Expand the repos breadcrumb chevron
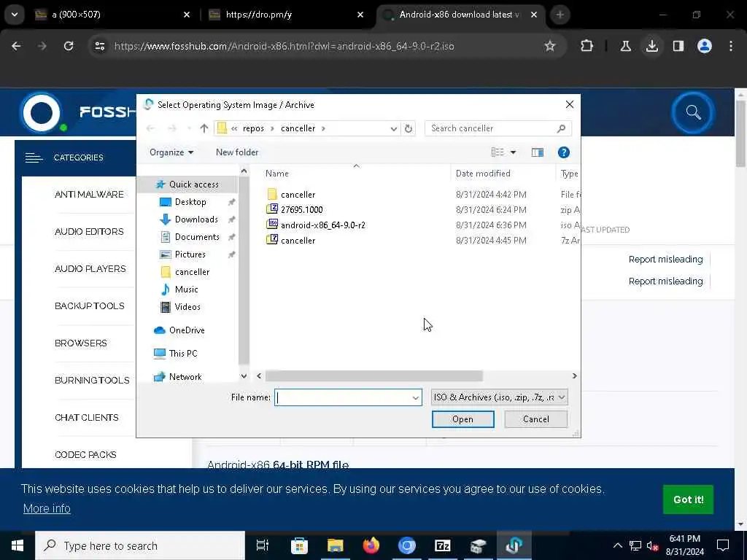The width and height of the screenshot is (747, 560). (x=273, y=128)
